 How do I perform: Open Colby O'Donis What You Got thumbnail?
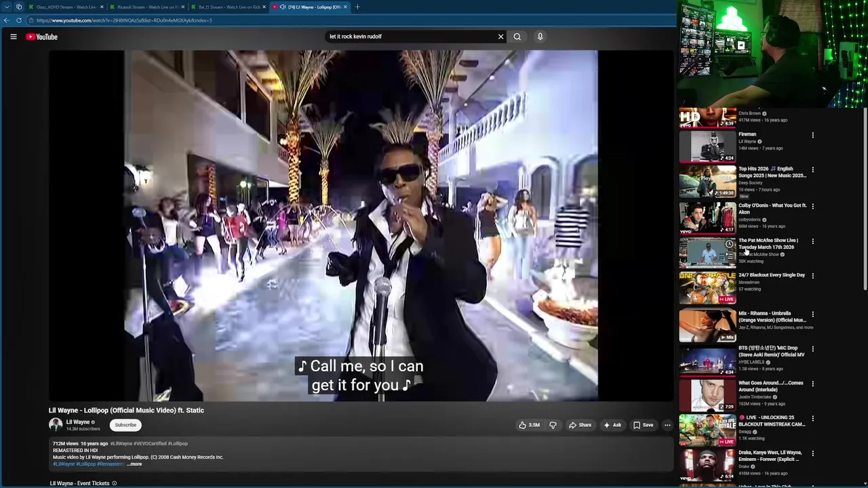point(708,217)
